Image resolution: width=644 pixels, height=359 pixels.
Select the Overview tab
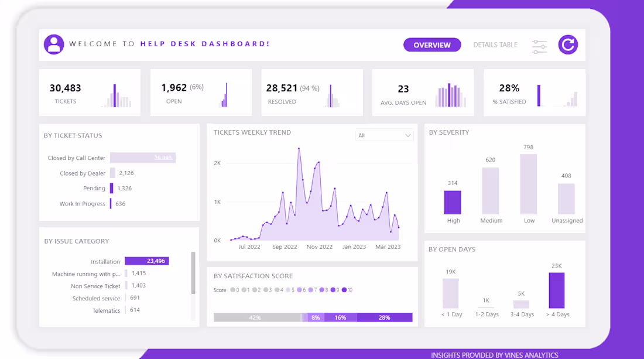point(432,45)
